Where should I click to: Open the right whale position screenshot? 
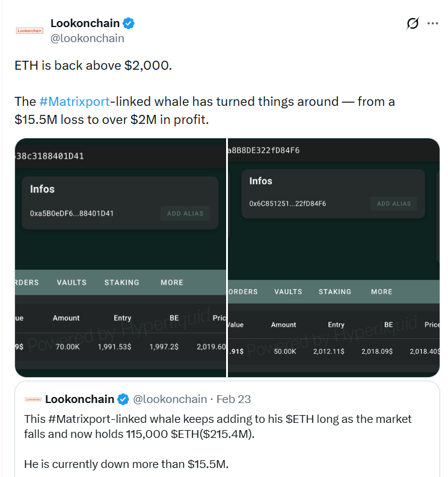(334, 257)
